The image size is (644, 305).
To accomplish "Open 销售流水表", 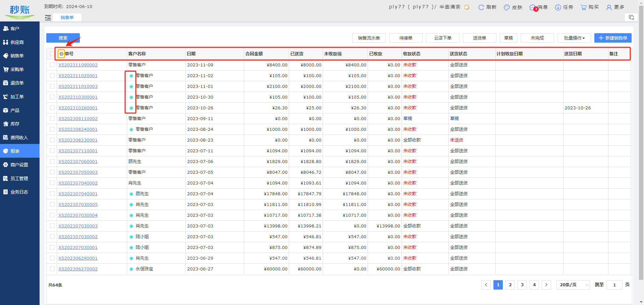I will tap(369, 38).
